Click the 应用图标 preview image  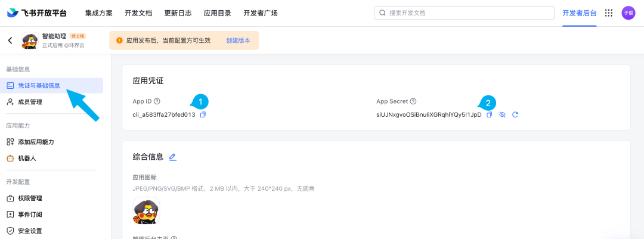pos(147,211)
